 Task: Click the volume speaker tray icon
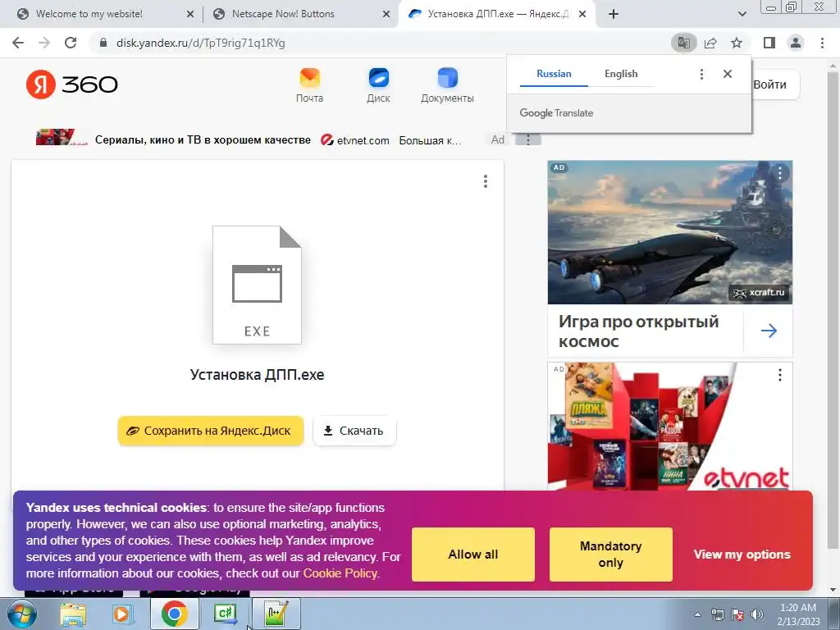click(757, 614)
